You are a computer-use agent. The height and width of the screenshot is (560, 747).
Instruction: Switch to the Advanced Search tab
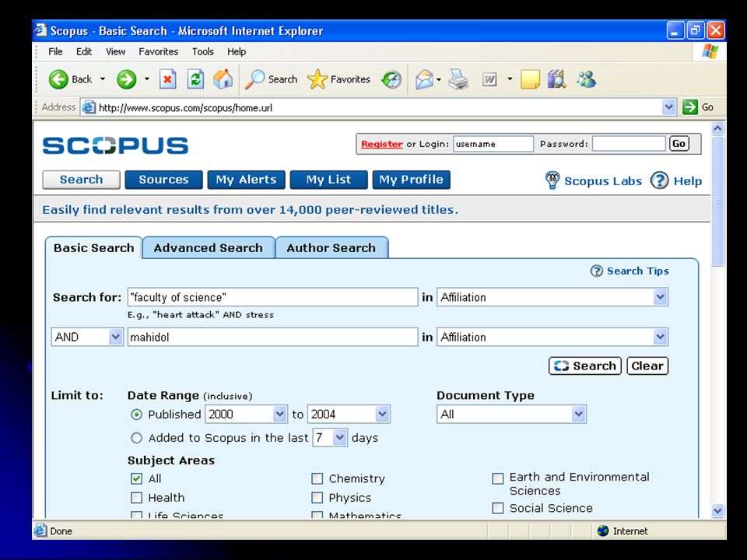209,247
